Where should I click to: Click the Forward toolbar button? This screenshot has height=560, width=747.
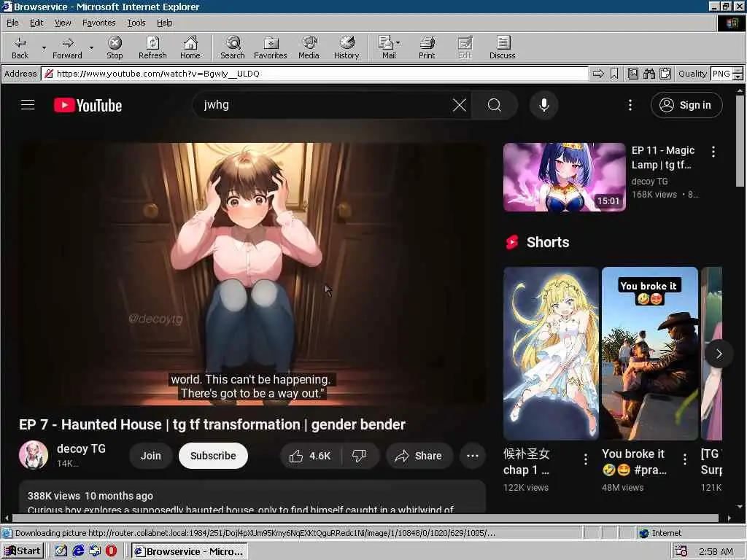[x=67, y=47]
